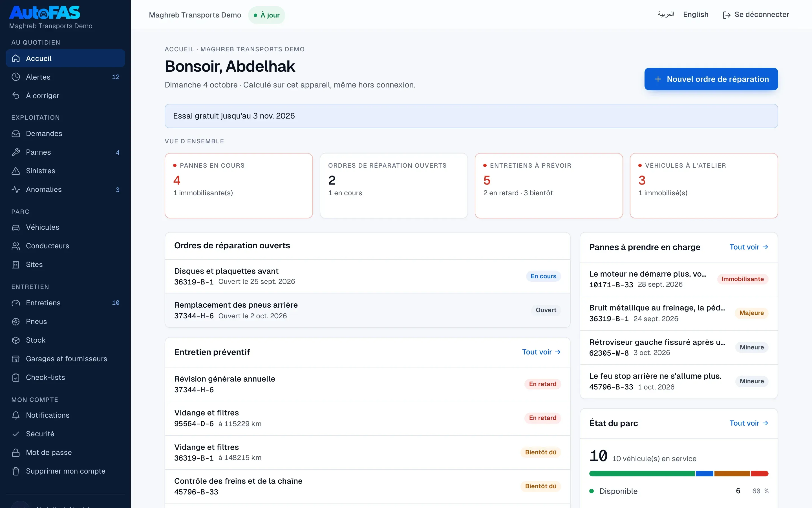
Task: Switch language to English
Action: click(x=696, y=14)
